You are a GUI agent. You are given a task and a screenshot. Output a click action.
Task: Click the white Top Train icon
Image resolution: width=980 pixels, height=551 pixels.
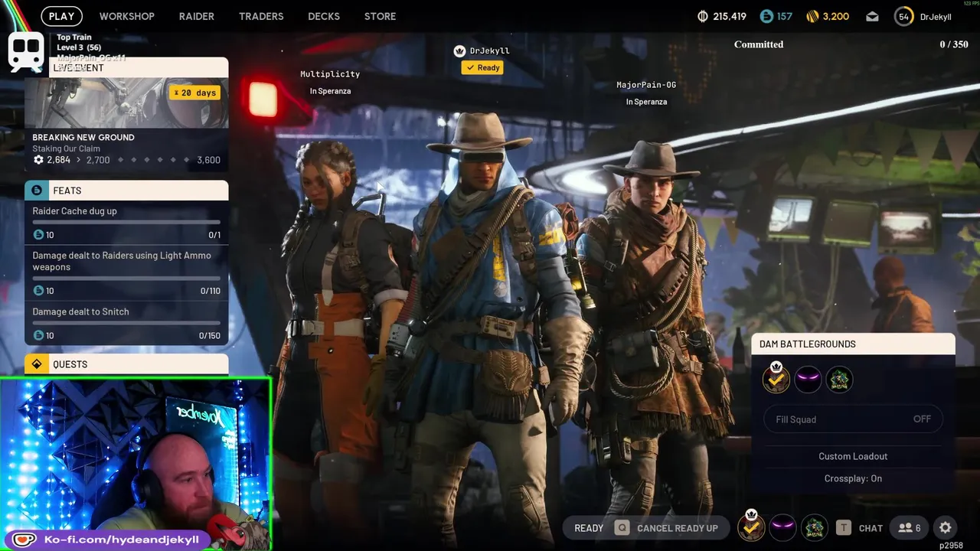pyautogui.click(x=26, y=52)
